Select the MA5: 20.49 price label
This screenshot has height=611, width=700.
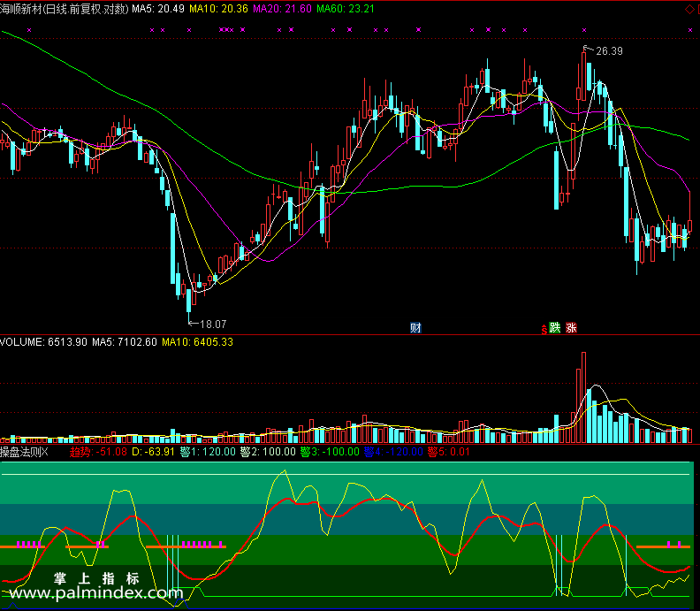pyautogui.click(x=158, y=9)
